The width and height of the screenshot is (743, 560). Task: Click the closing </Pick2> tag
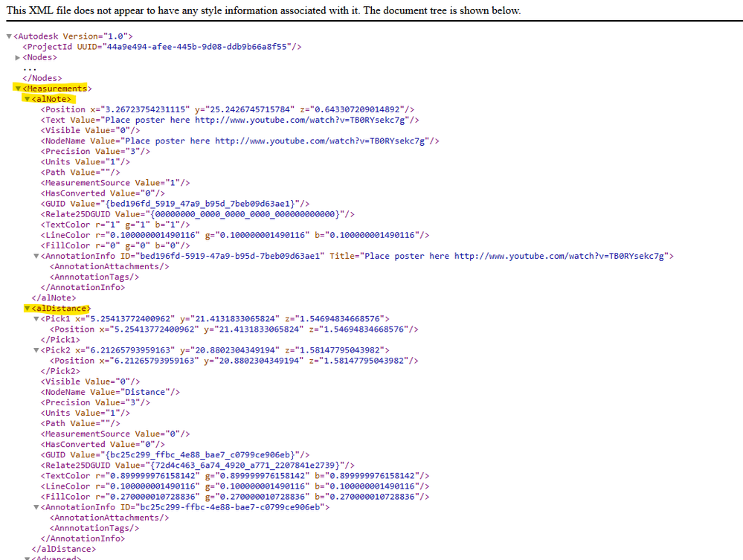60,371
